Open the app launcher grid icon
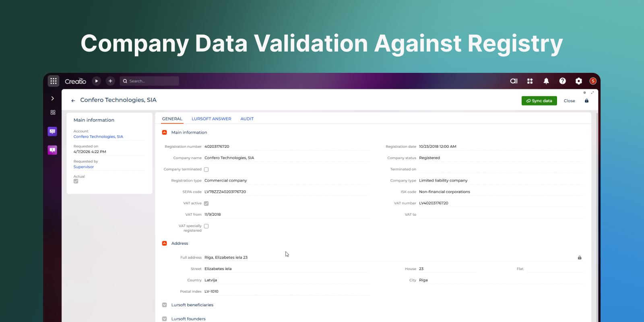Viewport: 644px width, 322px height. click(54, 81)
